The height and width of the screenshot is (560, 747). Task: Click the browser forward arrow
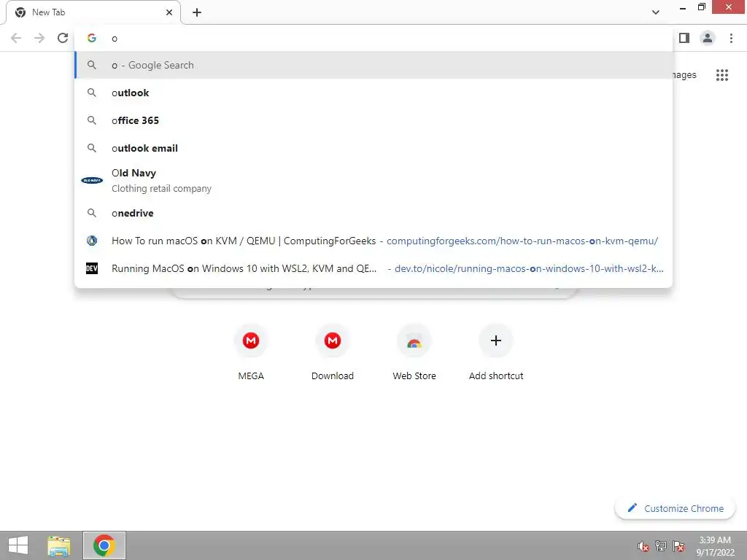tap(39, 38)
